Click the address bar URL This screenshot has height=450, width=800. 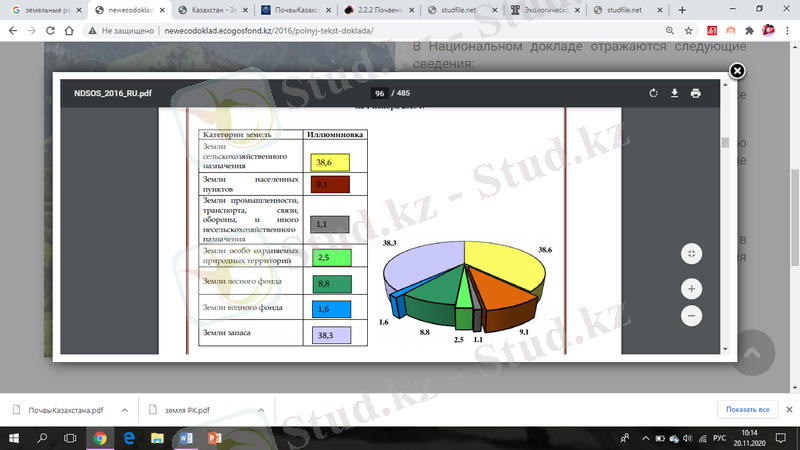(x=269, y=31)
